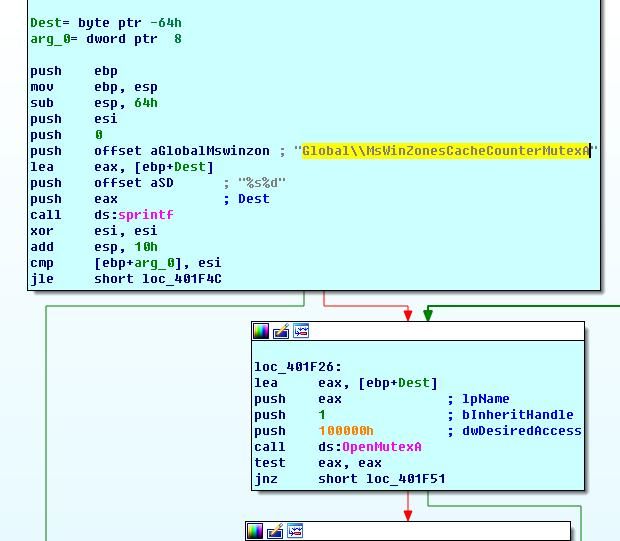The height and width of the screenshot is (541, 620).
Task: Click the edit-comment pencil icon above loc_401F26
Action: click(281, 331)
